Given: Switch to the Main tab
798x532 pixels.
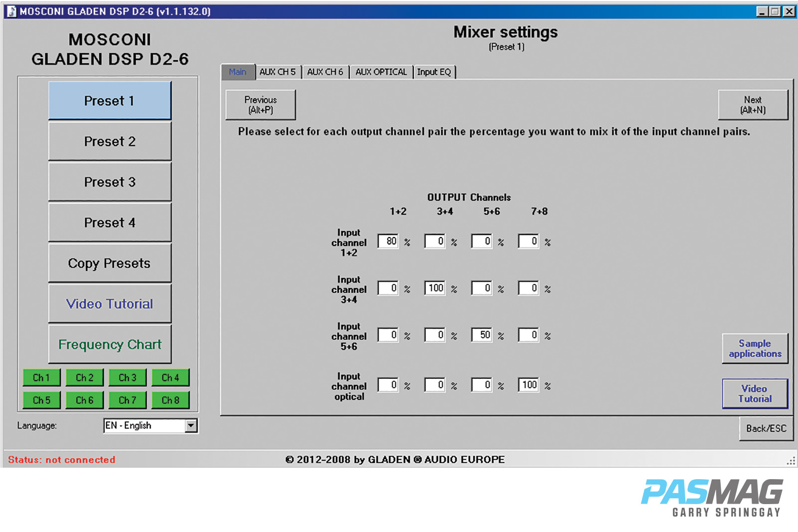Looking at the screenshot, I should tap(238, 72).
